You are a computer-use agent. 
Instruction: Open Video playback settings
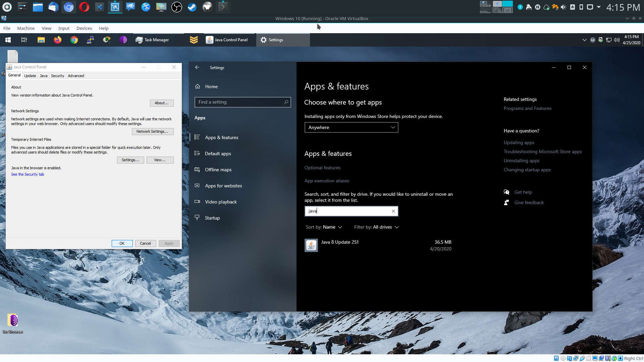(x=243, y=202)
